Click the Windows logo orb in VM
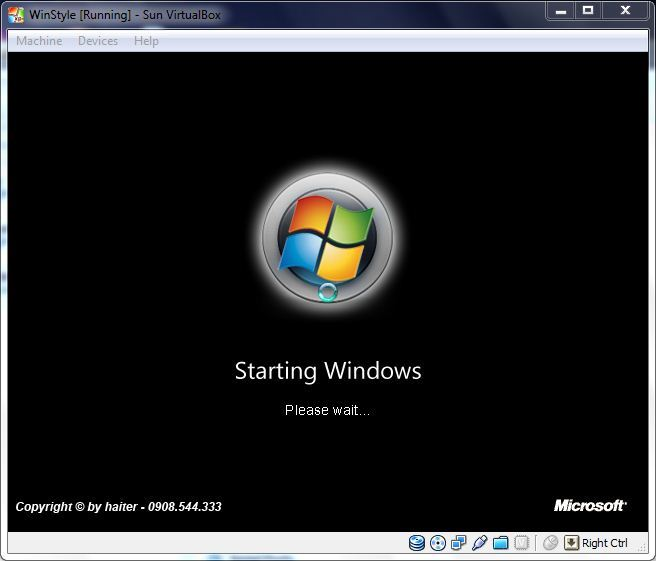The width and height of the screenshot is (656, 561). pyautogui.click(x=328, y=238)
